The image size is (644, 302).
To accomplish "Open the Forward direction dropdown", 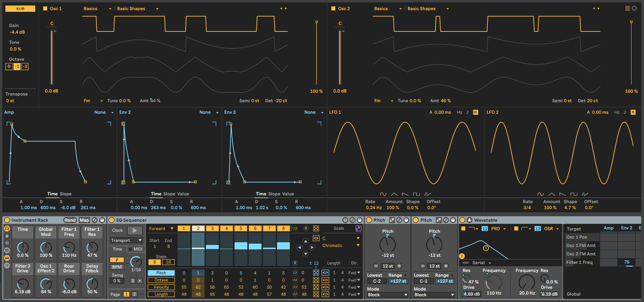I will coord(161,228).
